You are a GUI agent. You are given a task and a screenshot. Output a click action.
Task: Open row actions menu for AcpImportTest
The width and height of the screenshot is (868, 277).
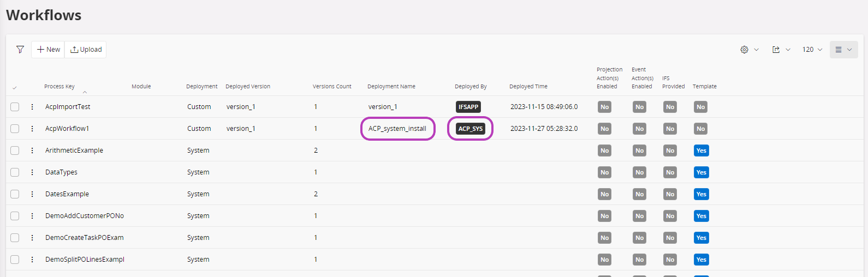click(32, 107)
